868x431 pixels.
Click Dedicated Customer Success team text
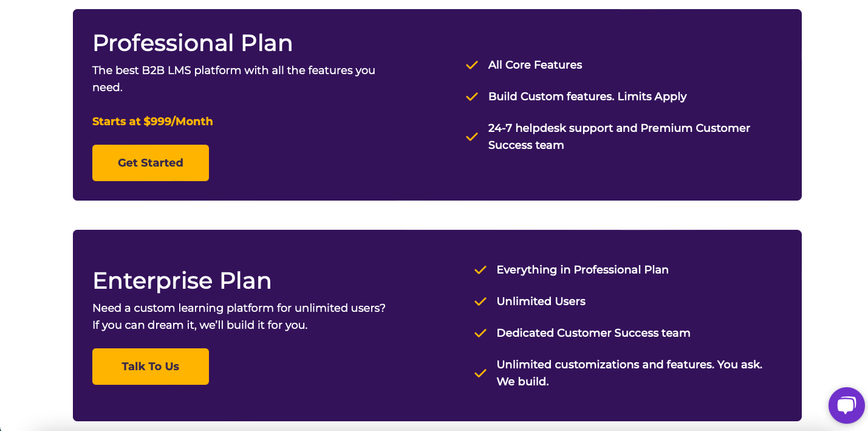593,333
